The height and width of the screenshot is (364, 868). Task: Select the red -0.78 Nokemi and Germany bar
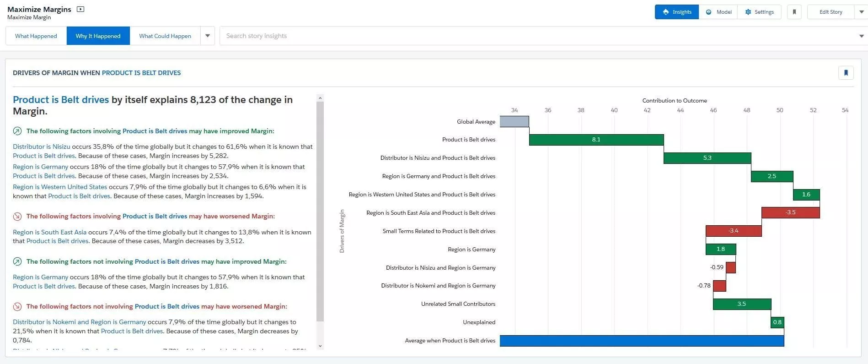coord(719,286)
